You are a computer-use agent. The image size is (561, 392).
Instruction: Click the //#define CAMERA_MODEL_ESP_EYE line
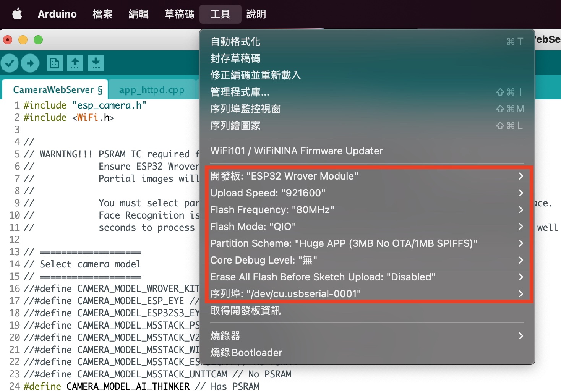click(x=112, y=301)
